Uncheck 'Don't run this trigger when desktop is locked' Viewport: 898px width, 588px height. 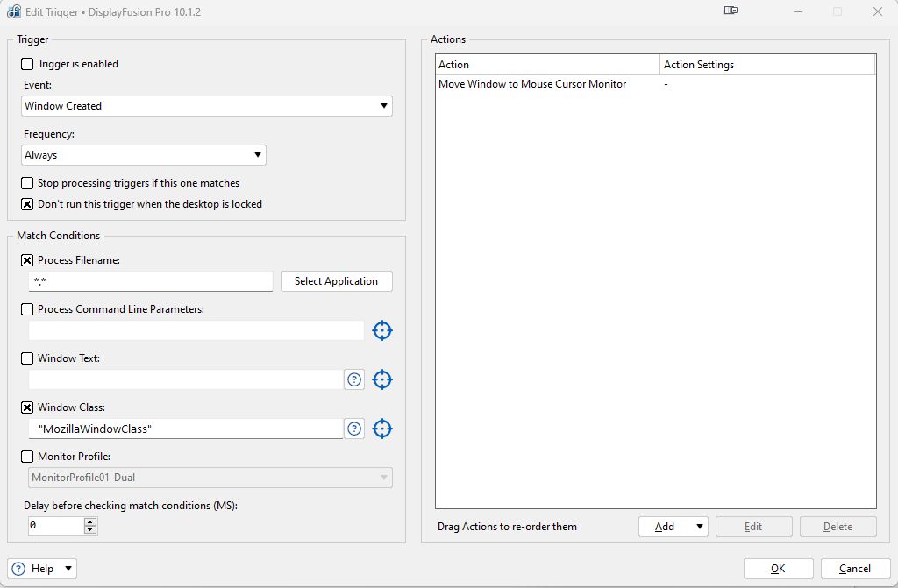click(27, 204)
